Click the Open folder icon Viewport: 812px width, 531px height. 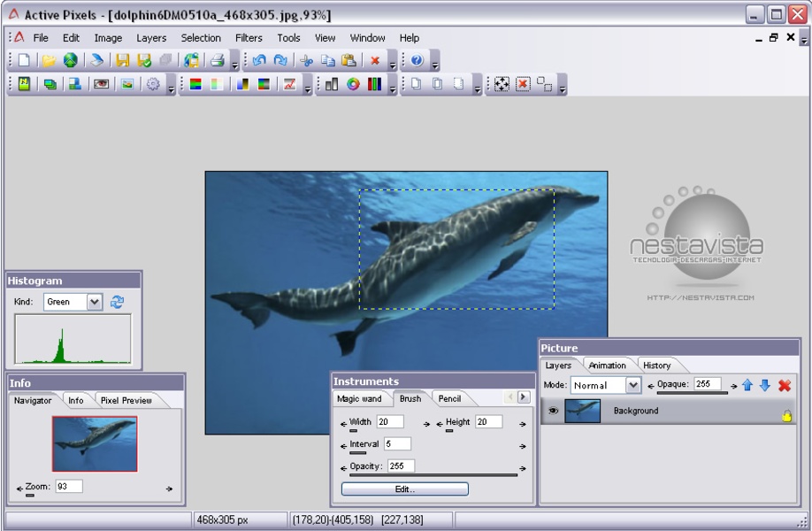49,61
